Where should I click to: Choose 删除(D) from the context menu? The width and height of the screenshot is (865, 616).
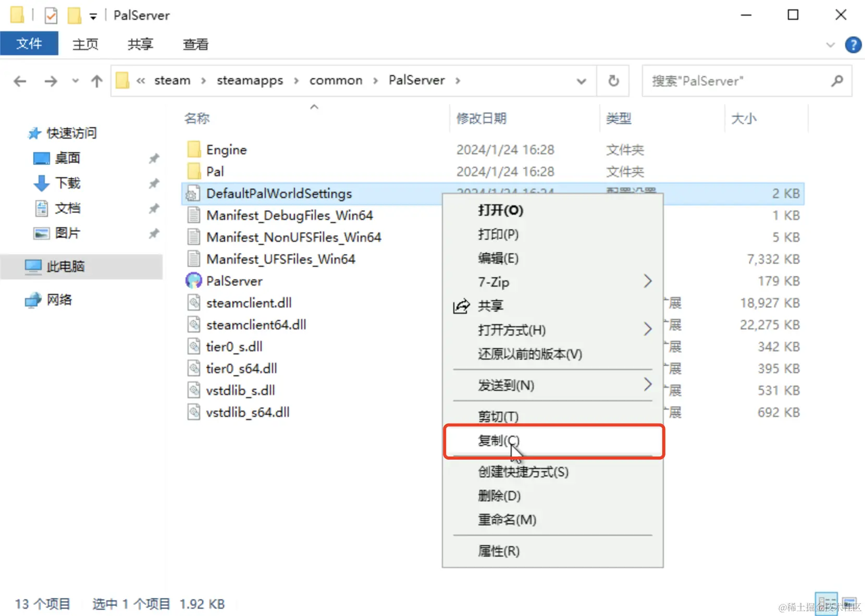[553, 496]
